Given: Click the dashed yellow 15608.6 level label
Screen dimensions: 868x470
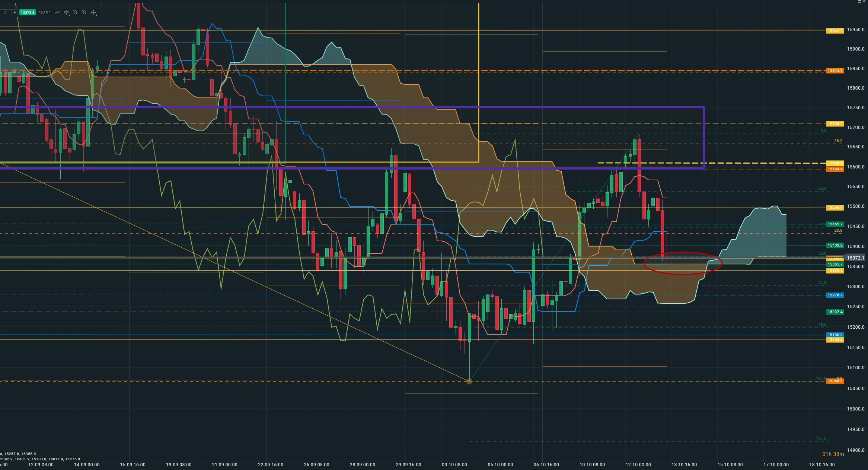Looking at the screenshot, I should pos(835,163).
